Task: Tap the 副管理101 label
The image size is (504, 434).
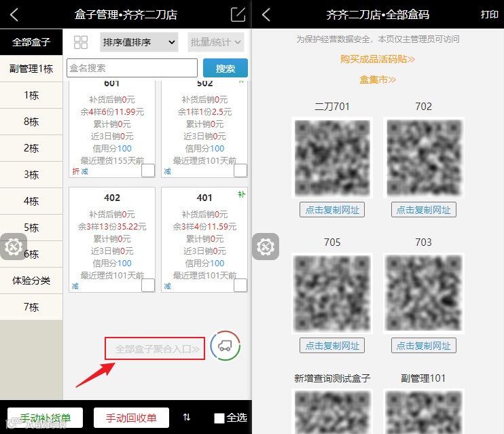Action: tap(423, 378)
